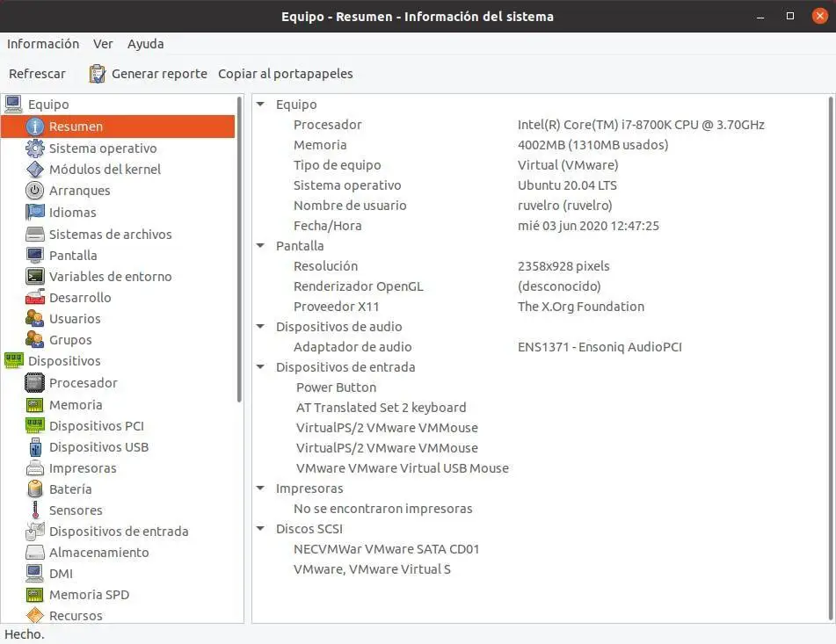Select the Módulos del kernel icon
This screenshot has width=836, height=644.
point(35,170)
